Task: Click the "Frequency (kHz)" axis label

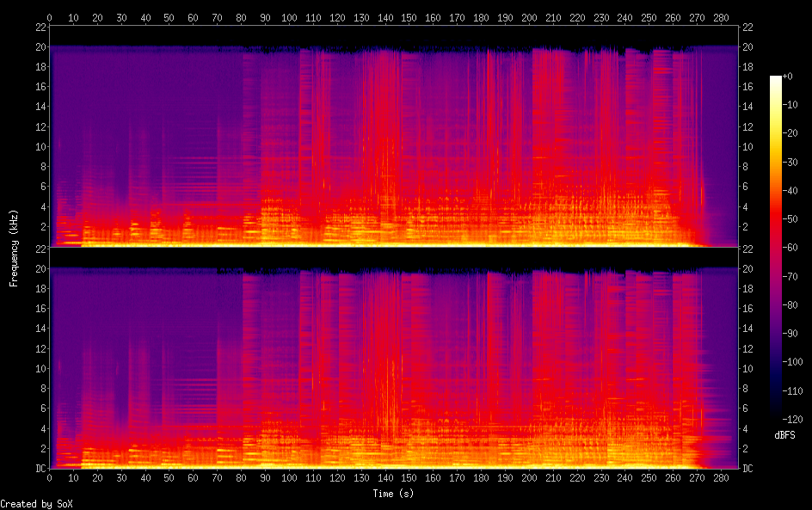Action: (14, 248)
